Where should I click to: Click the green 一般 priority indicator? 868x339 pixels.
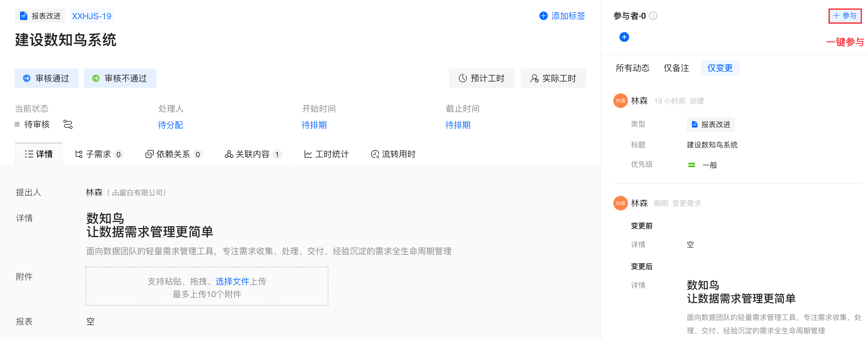[691, 165]
